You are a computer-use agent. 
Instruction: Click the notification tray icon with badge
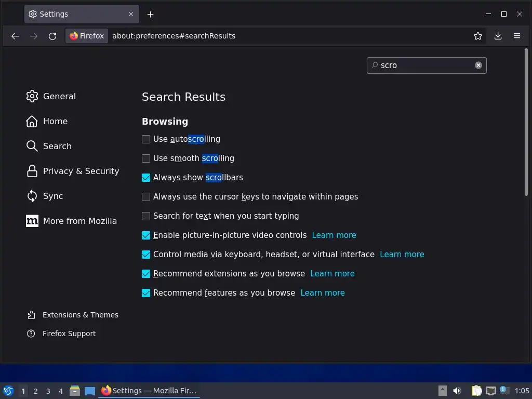[504, 390]
